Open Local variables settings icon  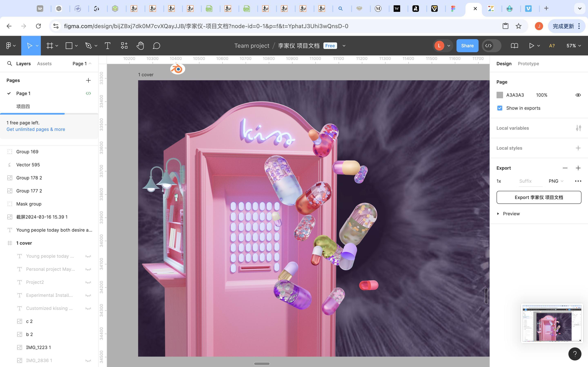pyautogui.click(x=578, y=128)
